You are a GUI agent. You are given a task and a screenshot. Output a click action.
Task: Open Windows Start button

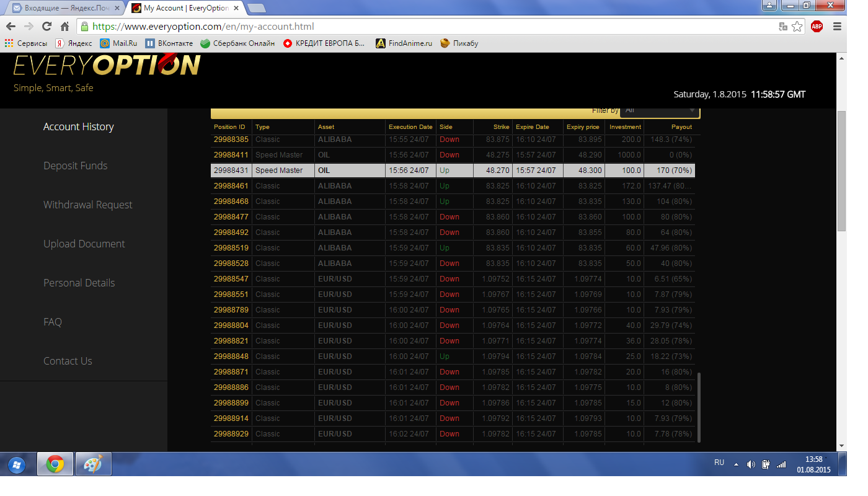coord(17,464)
